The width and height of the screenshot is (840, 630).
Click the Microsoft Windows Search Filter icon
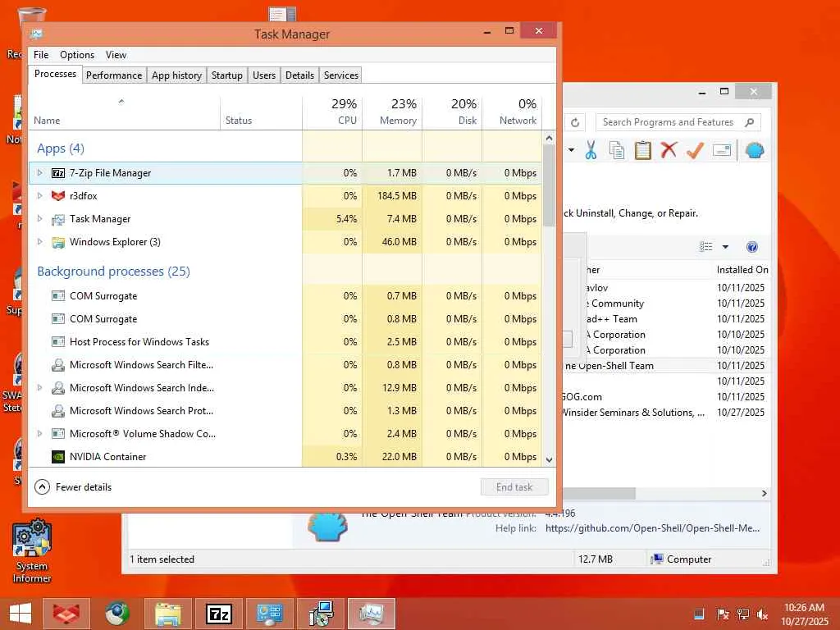click(58, 365)
